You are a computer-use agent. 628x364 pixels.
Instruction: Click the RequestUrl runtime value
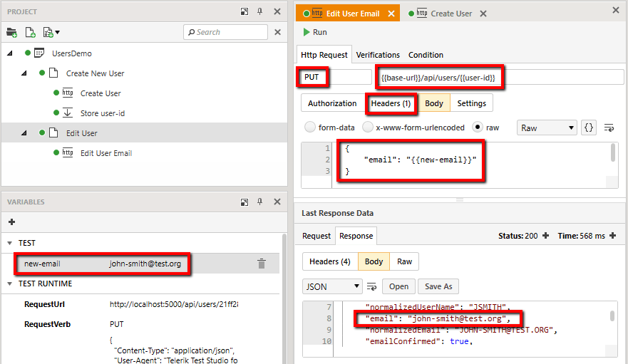(x=174, y=304)
